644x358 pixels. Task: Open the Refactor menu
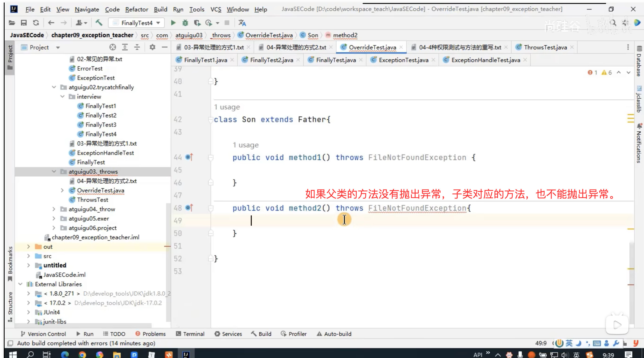click(137, 9)
